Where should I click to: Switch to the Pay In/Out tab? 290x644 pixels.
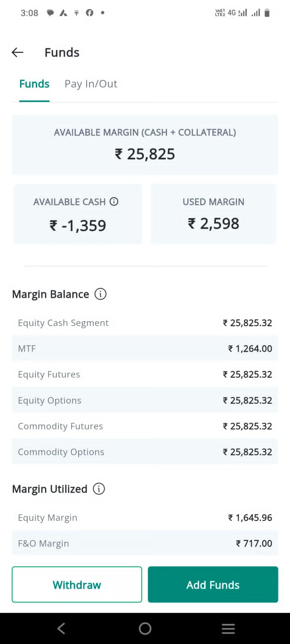click(91, 84)
